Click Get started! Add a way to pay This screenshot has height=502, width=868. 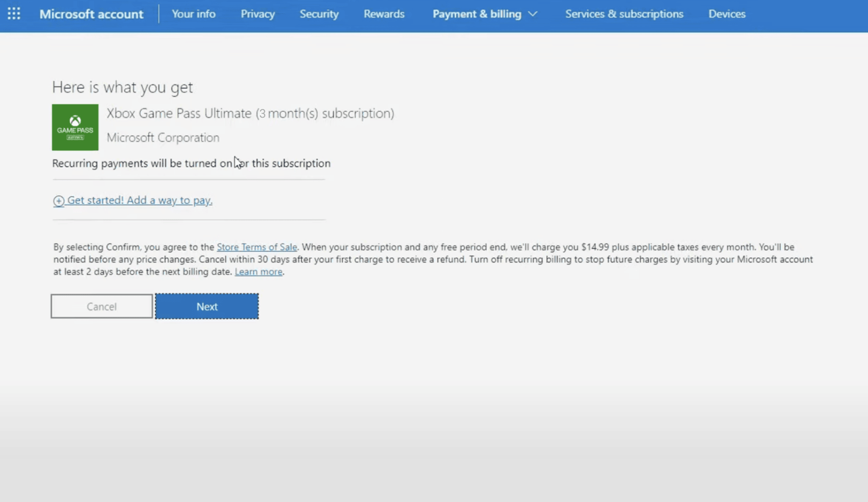[139, 200]
